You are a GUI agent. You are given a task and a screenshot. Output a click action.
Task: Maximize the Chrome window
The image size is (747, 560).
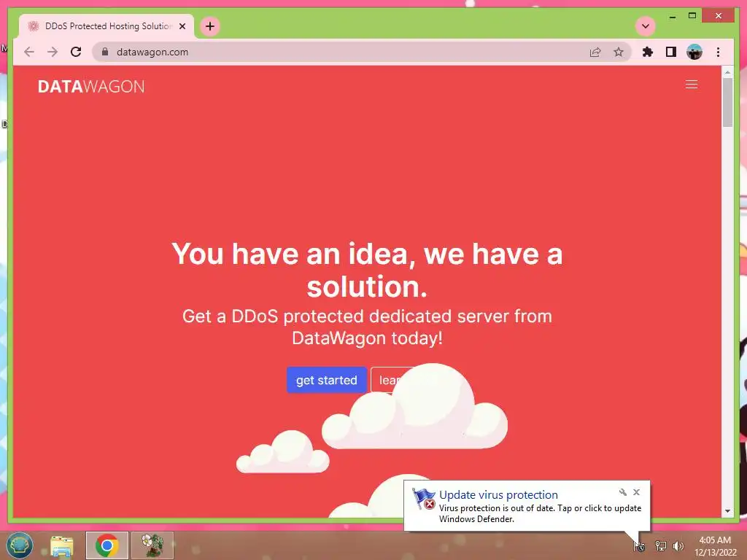point(692,16)
